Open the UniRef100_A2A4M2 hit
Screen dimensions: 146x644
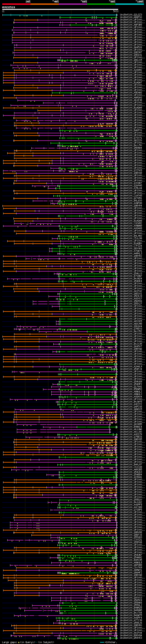point(131,70)
